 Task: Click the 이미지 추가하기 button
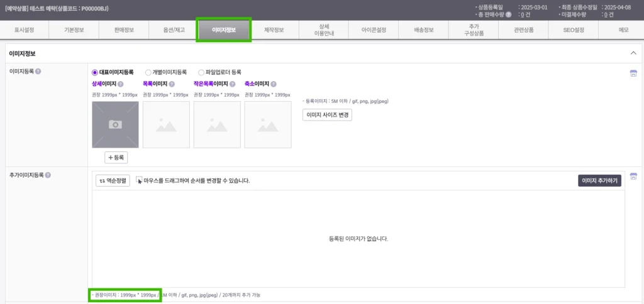tap(599, 180)
